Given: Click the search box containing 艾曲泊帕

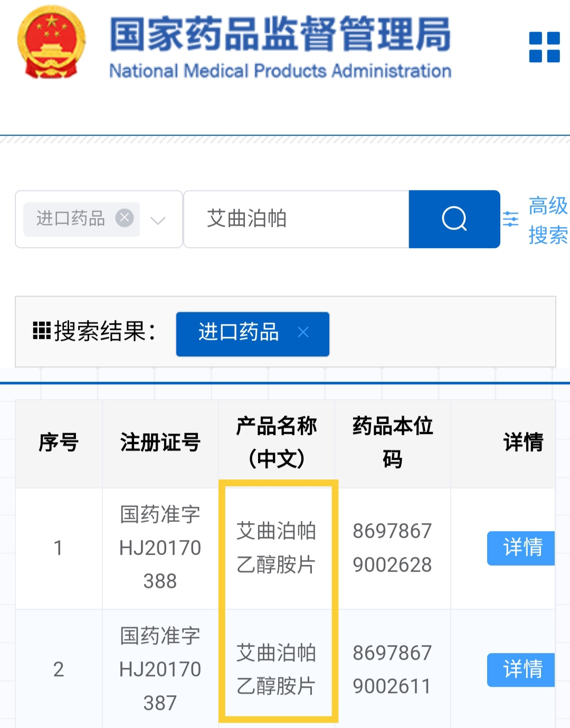Looking at the screenshot, I should pyautogui.click(x=296, y=219).
